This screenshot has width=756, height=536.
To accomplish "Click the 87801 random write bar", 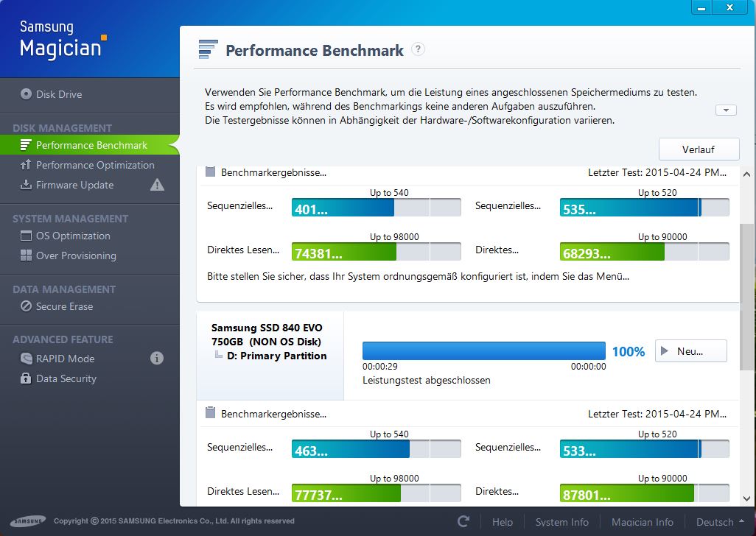I will pyautogui.click(x=644, y=493).
